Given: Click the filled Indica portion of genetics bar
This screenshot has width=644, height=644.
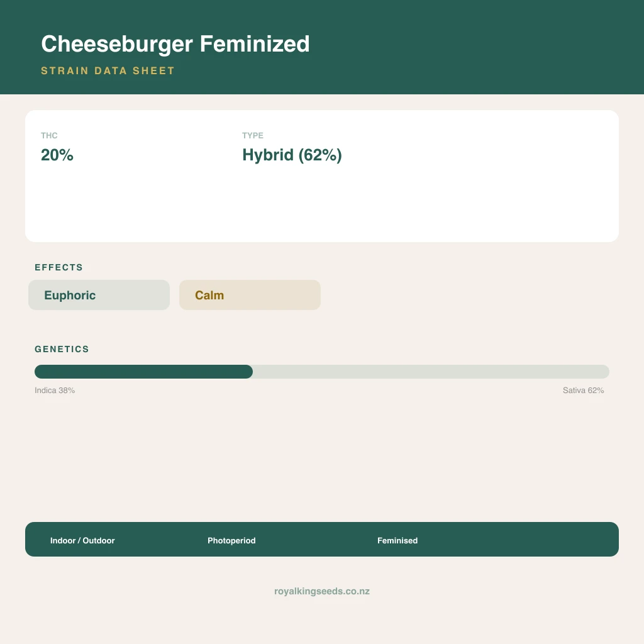Looking at the screenshot, I should coord(144,372).
